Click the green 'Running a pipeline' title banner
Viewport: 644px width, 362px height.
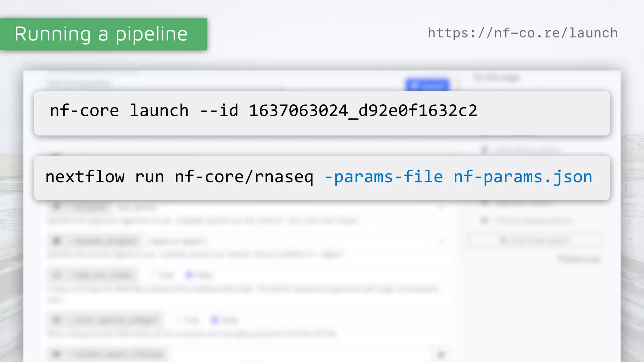pyautogui.click(x=103, y=34)
